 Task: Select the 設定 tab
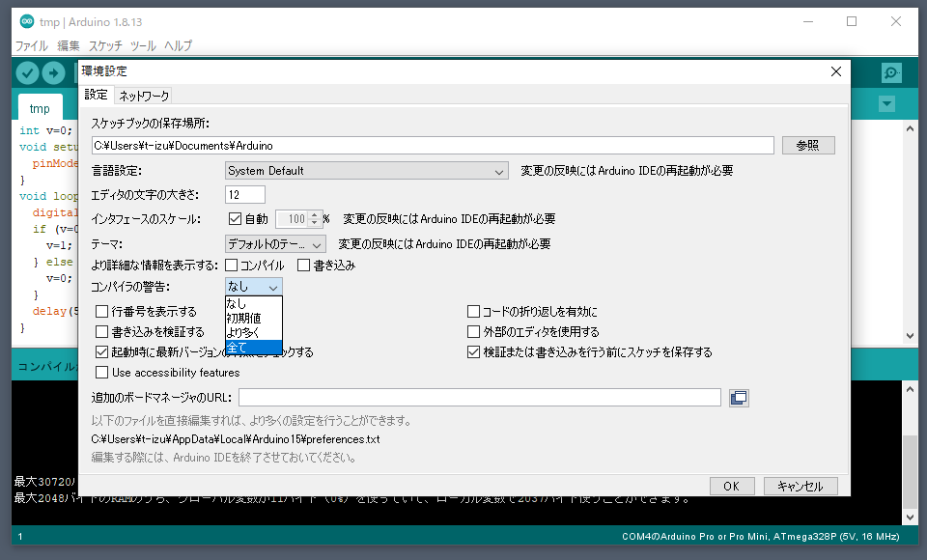[96, 95]
